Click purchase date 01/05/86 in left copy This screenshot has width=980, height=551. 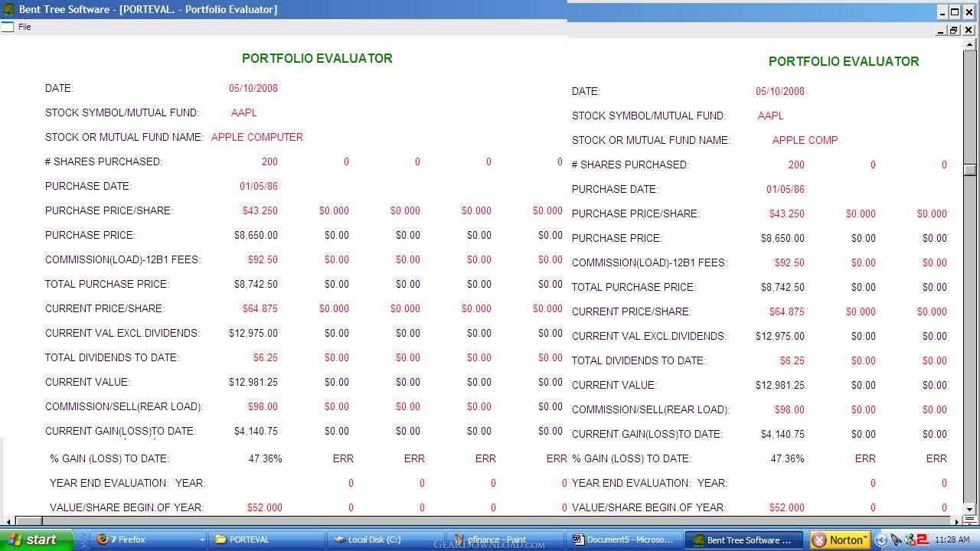click(x=259, y=186)
